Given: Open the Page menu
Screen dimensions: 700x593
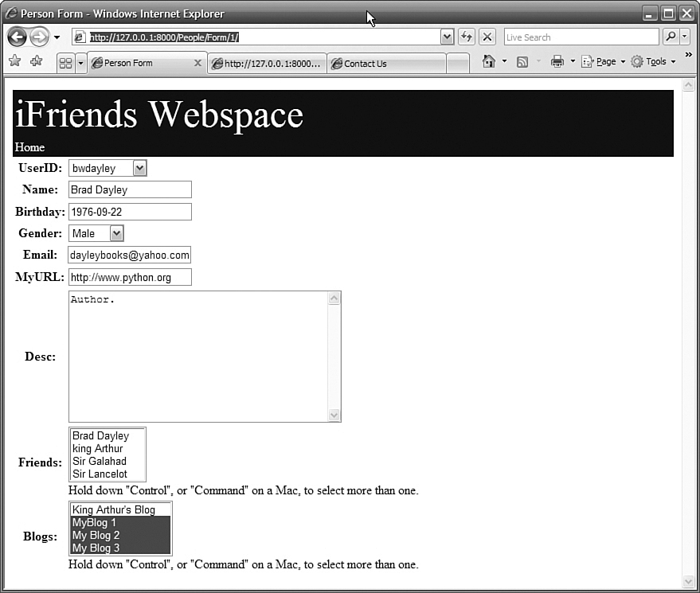Looking at the screenshot, I should [603, 61].
